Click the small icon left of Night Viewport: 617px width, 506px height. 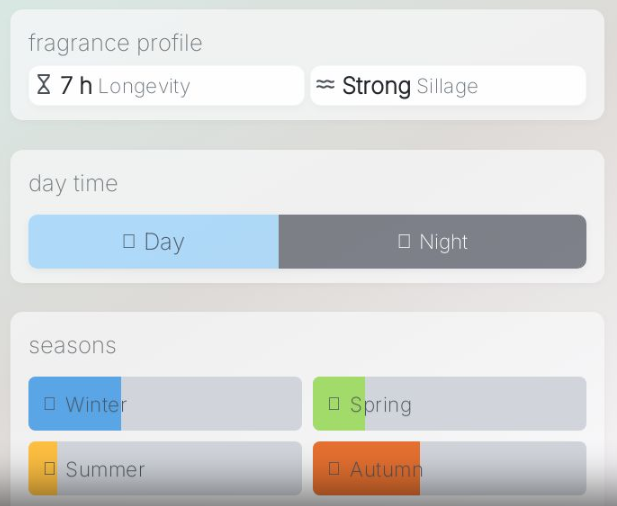(404, 241)
